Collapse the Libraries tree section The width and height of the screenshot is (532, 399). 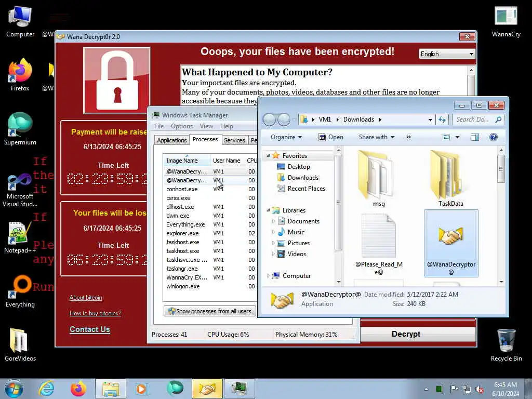(x=268, y=210)
